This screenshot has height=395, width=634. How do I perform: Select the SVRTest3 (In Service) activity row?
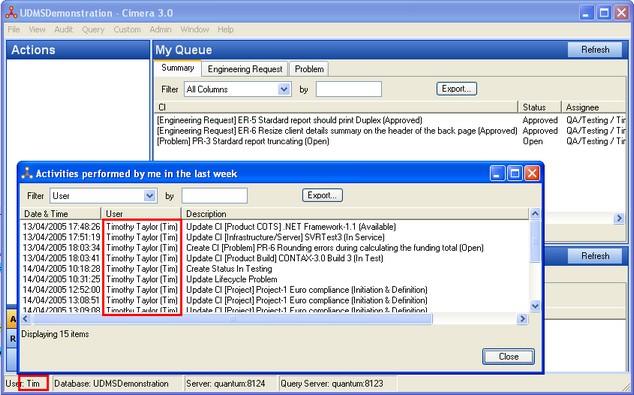pos(275,237)
